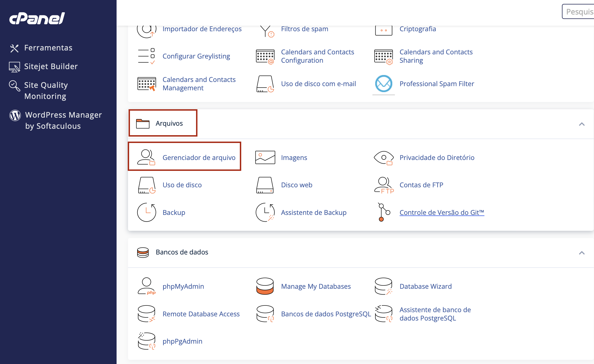Click the Contas de FTP icon
This screenshot has height=364, width=594.
384,185
